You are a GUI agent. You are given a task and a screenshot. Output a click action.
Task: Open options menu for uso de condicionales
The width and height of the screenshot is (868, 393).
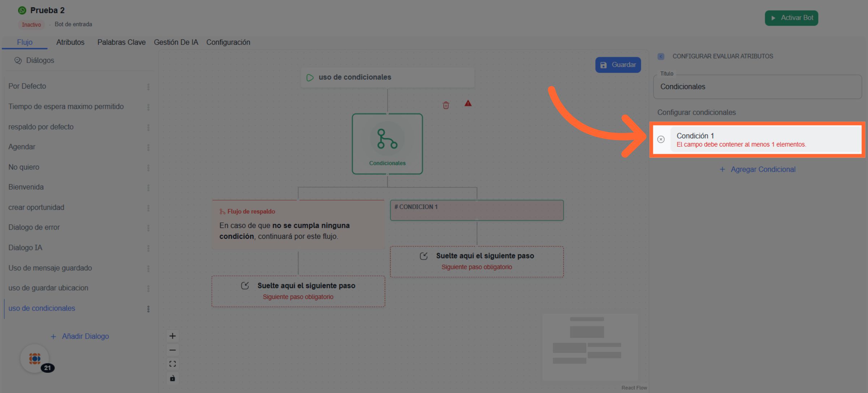point(148,309)
